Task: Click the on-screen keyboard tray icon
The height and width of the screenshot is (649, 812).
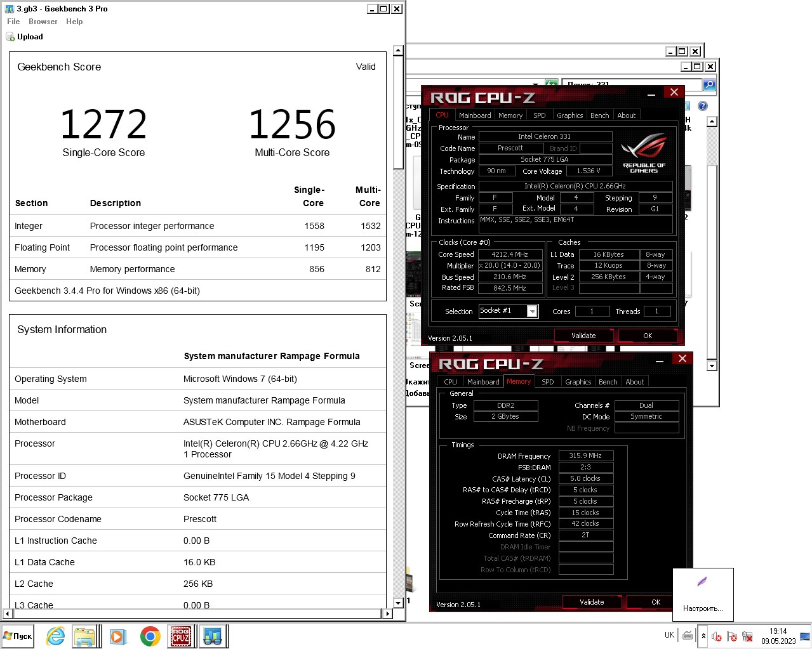Action: pyautogui.click(x=688, y=635)
